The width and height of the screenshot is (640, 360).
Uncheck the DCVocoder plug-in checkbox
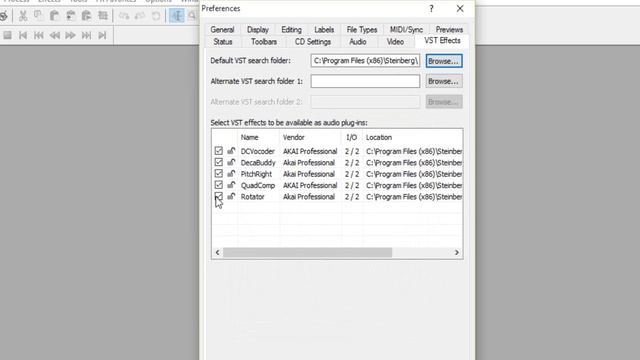218,151
